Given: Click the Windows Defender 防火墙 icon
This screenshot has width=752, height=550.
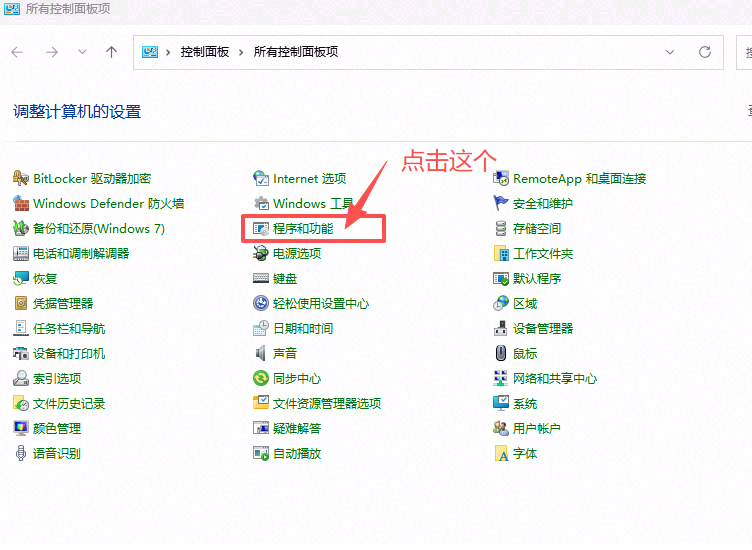Looking at the screenshot, I should 21,203.
